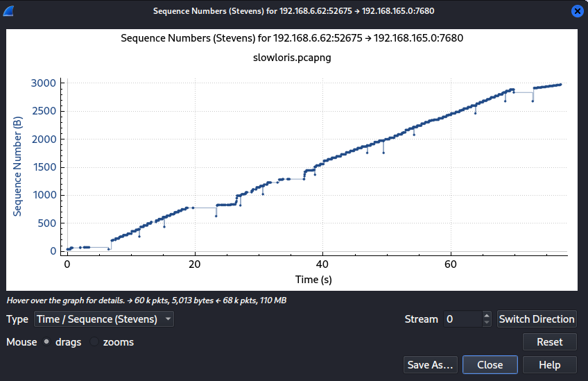Open Help for the graph dialog
This screenshot has height=381, width=588.
click(x=549, y=365)
